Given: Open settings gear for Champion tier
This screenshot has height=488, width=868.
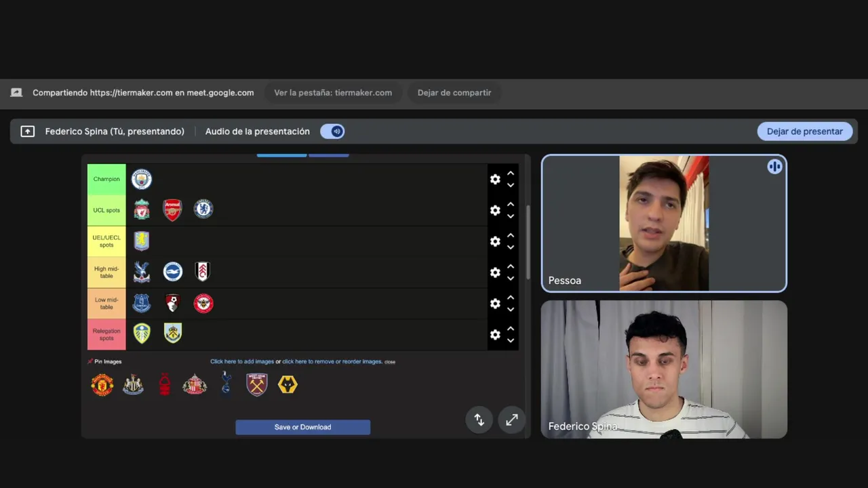Looking at the screenshot, I should pyautogui.click(x=495, y=179).
